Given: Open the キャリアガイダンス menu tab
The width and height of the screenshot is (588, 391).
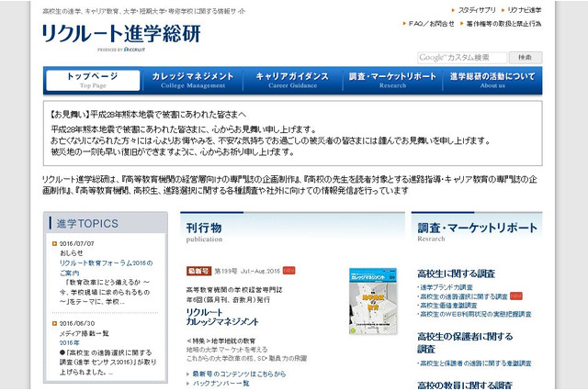Looking at the screenshot, I should point(292,80).
